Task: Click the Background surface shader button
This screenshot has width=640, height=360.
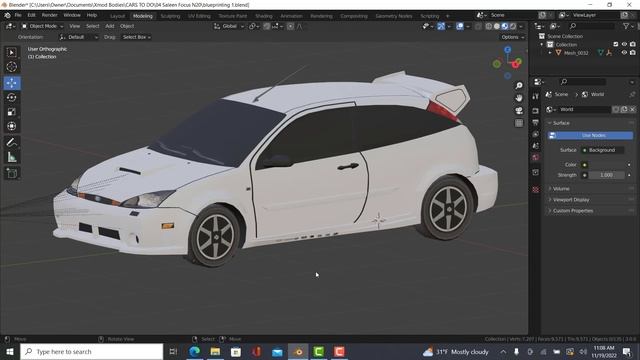Action: (602, 150)
